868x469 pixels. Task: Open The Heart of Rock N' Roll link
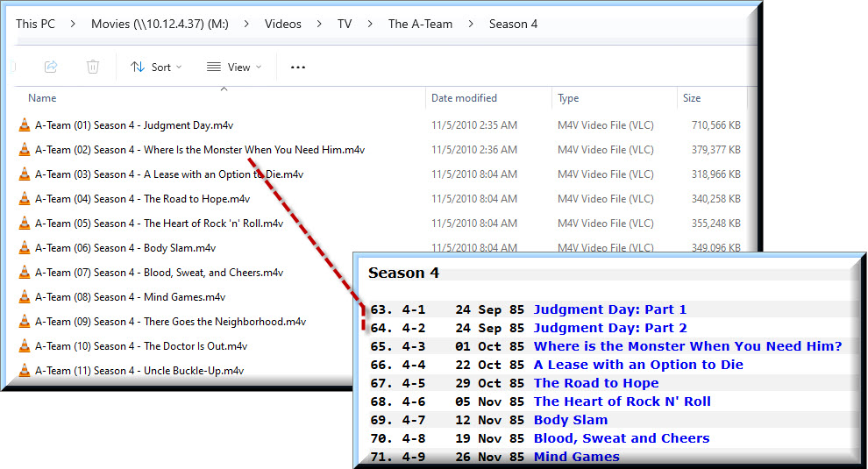(622, 401)
